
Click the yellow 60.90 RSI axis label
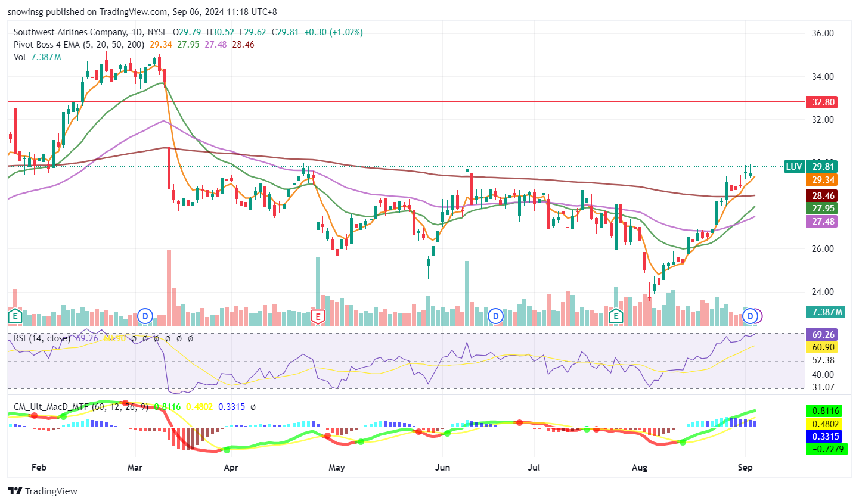coord(823,347)
